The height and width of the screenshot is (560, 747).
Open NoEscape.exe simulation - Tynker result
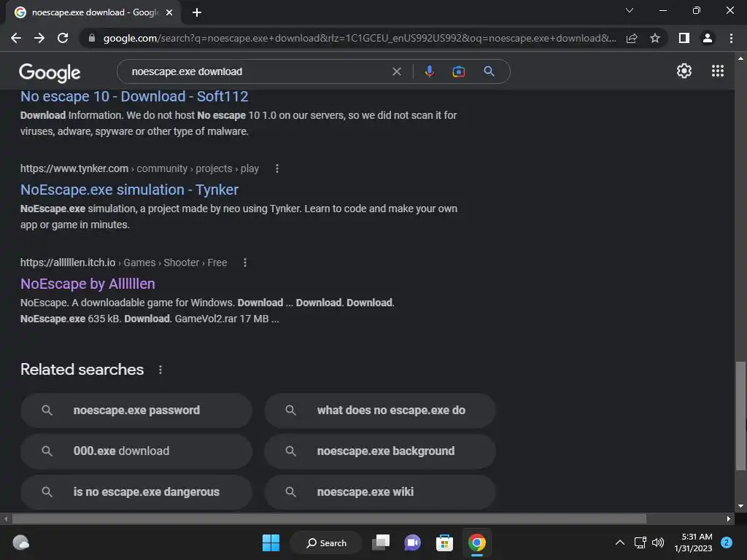(x=130, y=190)
